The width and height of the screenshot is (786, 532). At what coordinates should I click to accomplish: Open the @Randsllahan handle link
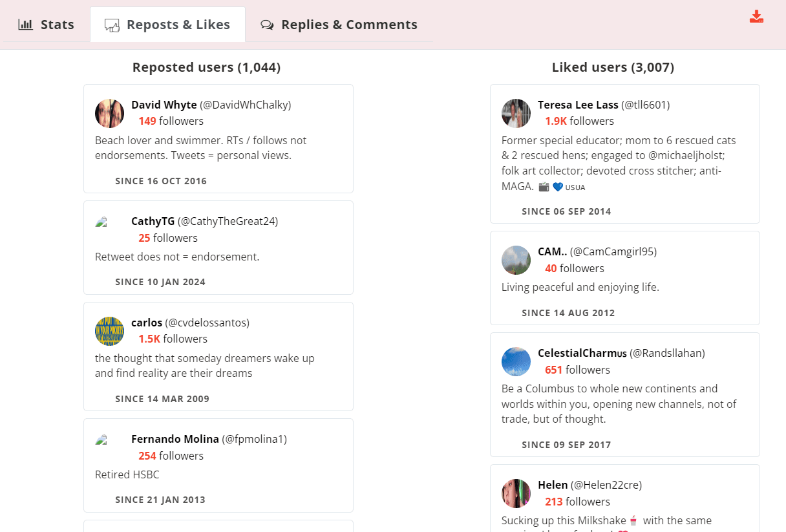(x=667, y=353)
